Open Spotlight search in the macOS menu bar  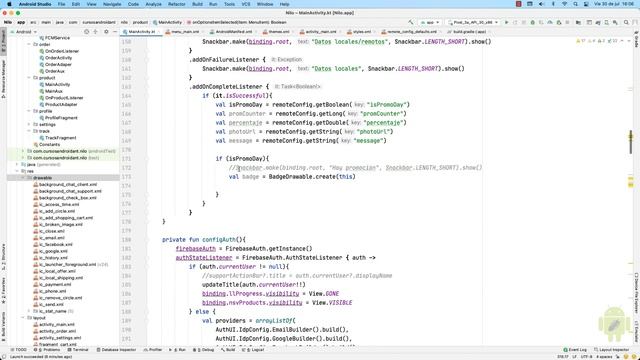[x=575, y=4]
